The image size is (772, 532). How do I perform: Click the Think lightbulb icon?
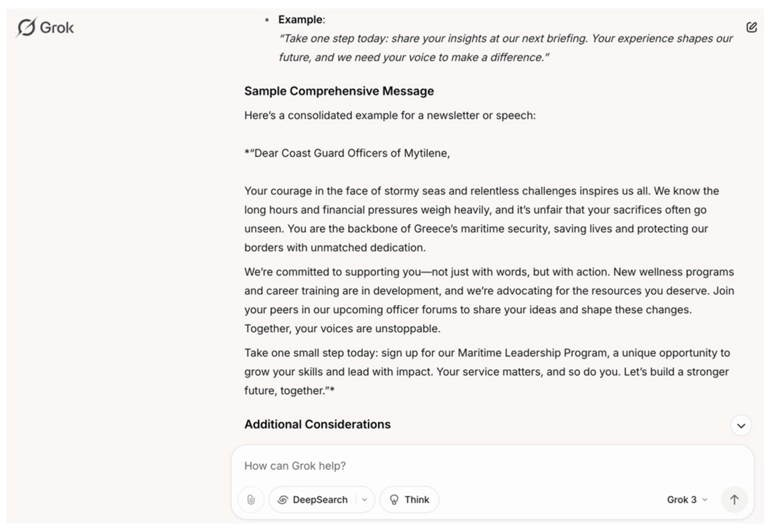[x=394, y=500]
